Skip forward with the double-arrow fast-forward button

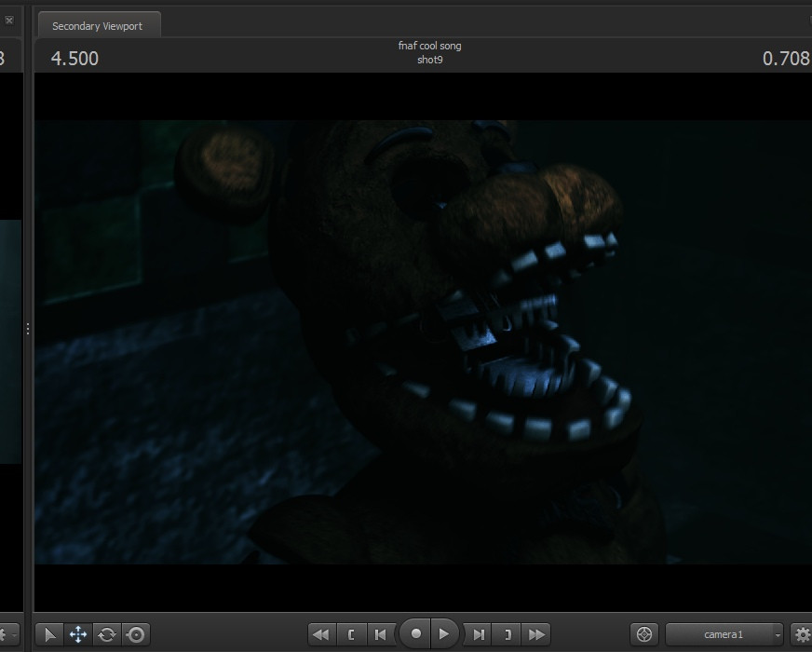tap(536, 634)
